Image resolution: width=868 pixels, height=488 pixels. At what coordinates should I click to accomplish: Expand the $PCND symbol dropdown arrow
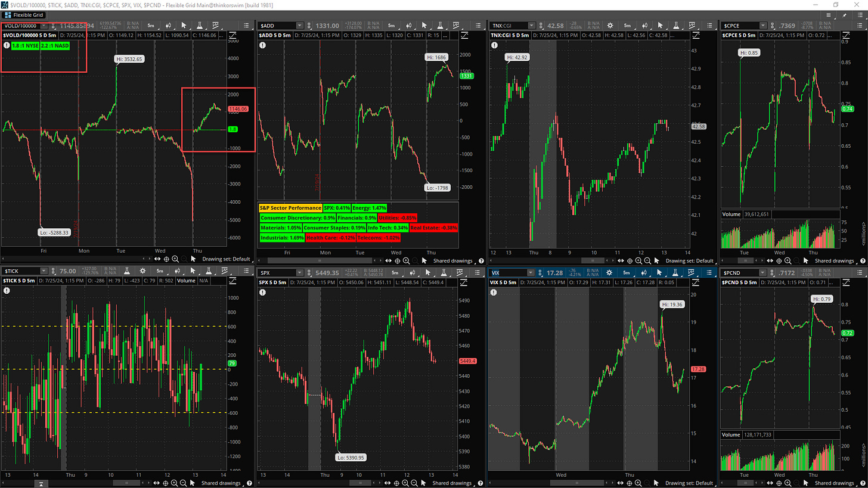tap(761, 273)
